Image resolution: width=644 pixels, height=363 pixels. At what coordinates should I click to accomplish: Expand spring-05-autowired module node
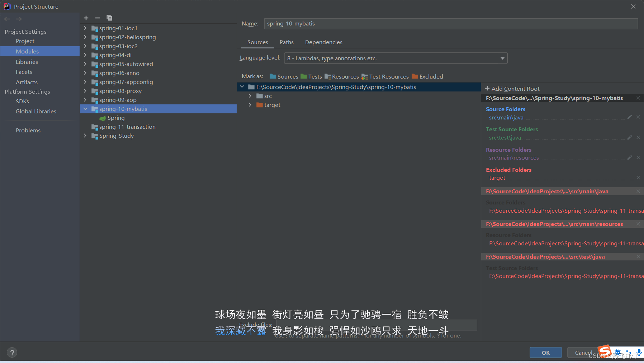(85, 64)
